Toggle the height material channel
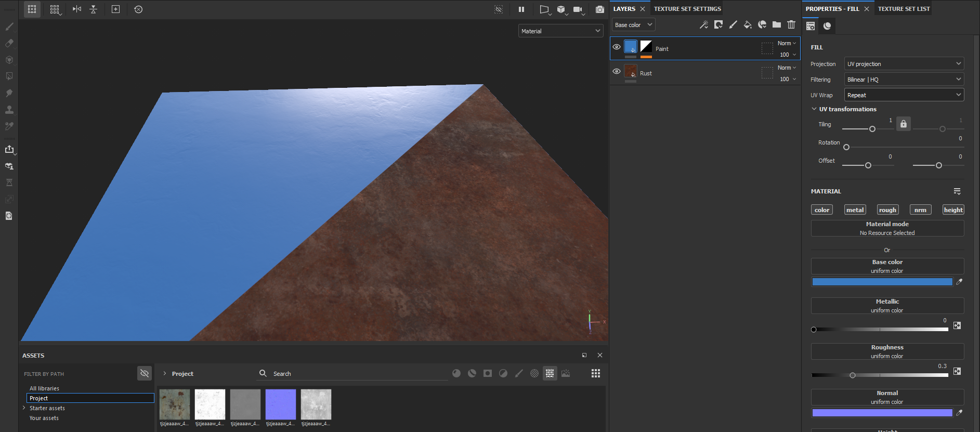The width and height of the screenshot is (980, 432). pyautogui.click(x=953, y=210)
